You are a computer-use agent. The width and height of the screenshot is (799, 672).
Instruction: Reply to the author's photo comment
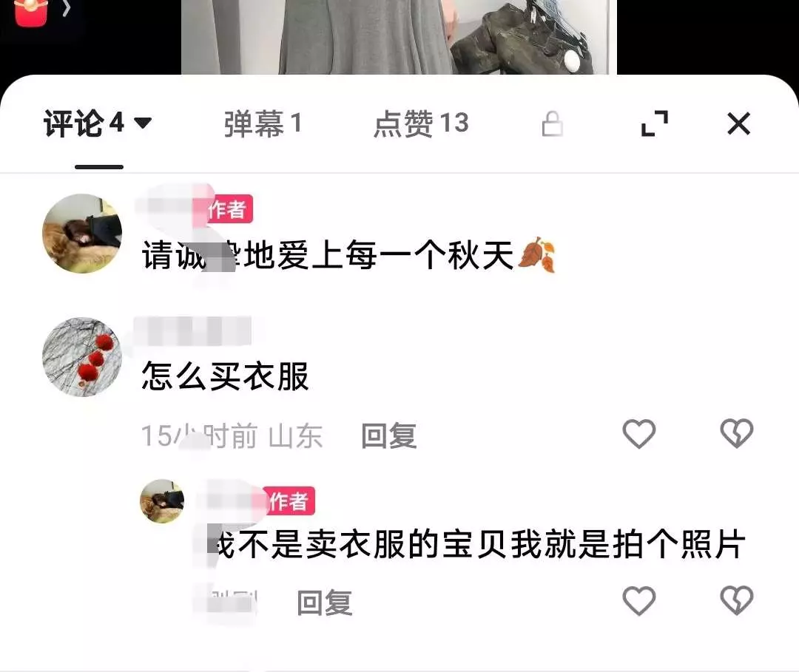click(x=325, y=603)
